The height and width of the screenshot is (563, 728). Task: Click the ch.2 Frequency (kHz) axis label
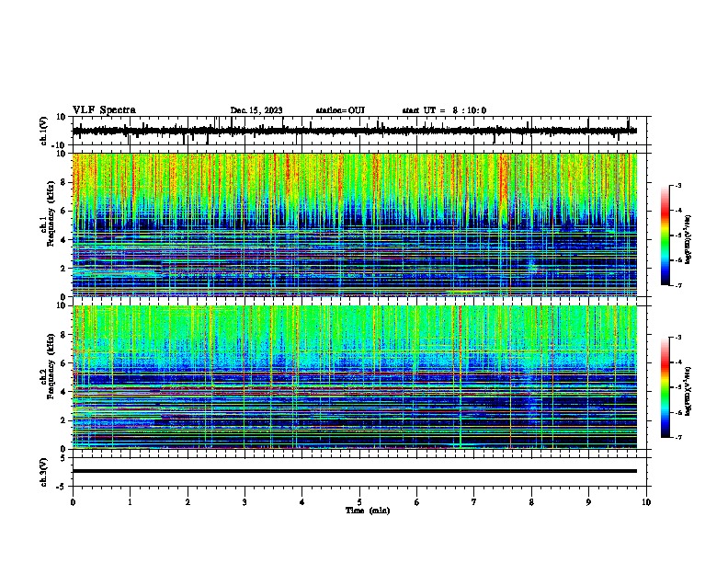49,366
